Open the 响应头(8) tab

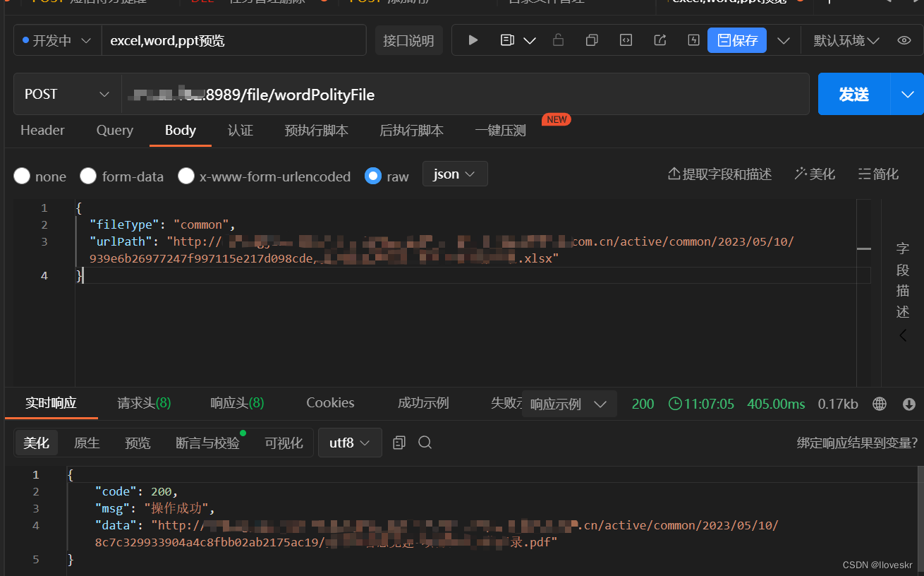tap(237, 403)
